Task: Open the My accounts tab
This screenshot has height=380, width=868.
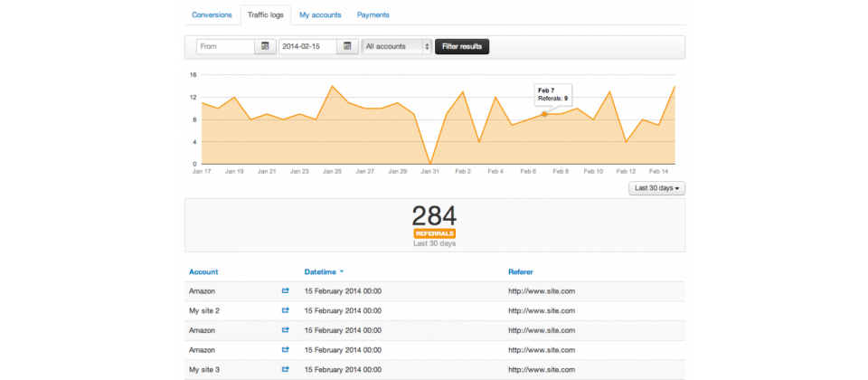Action: tap(320, 15)
